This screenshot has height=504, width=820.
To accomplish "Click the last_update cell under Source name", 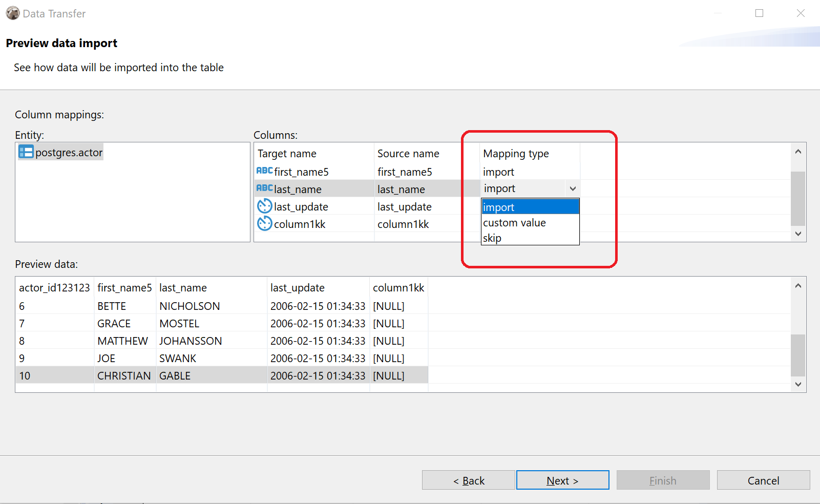I will pos(404,206).
